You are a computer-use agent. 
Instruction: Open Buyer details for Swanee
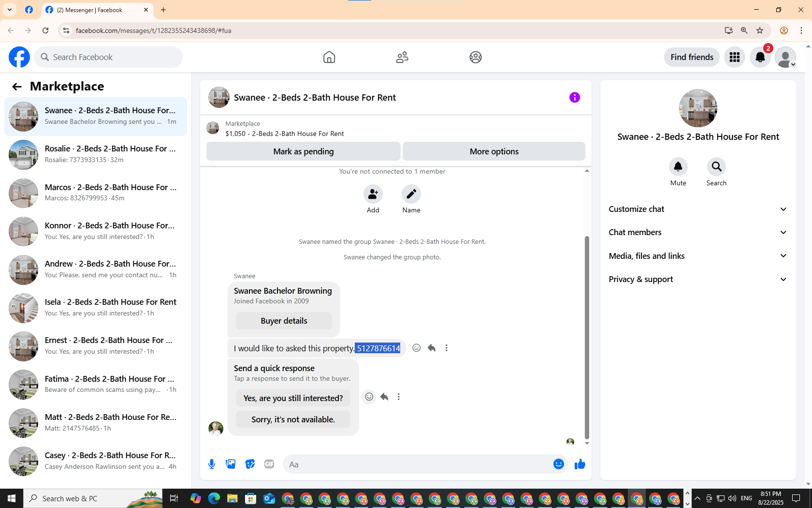[x=284, y=321]
